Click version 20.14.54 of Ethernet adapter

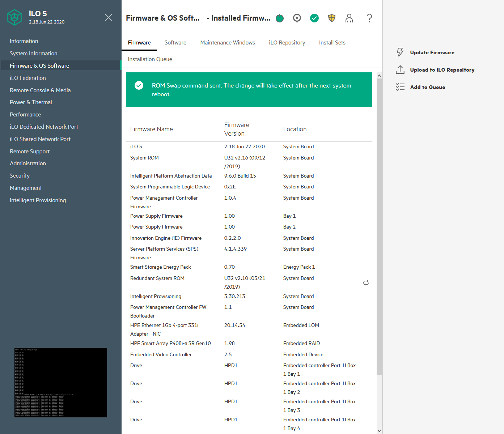[x=235, y=325]
